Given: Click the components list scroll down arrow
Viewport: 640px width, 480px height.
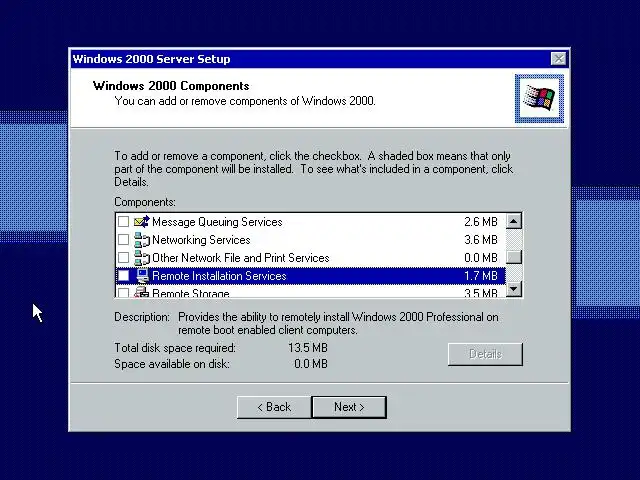Looking at the screenshot, I should (x=514, y=289).
